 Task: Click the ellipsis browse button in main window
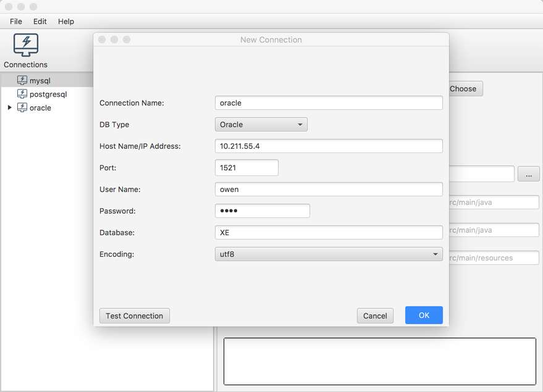point(528,173)
